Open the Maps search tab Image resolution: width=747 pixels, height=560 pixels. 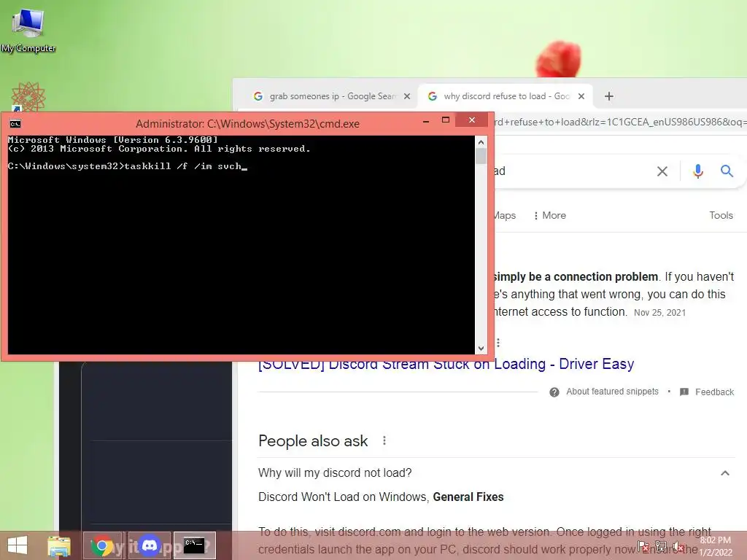[505, 215]
